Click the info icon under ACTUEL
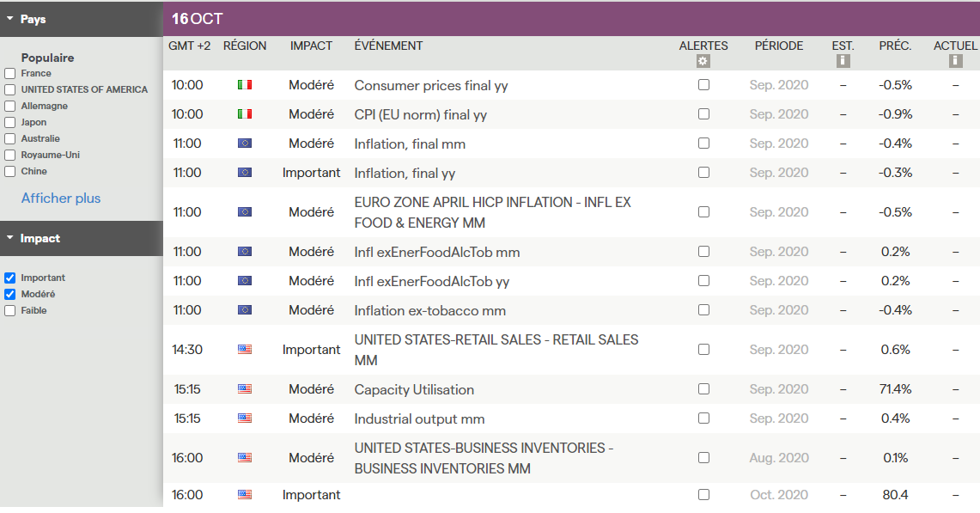This screenshot has width=980, height=513. point(955,61)
